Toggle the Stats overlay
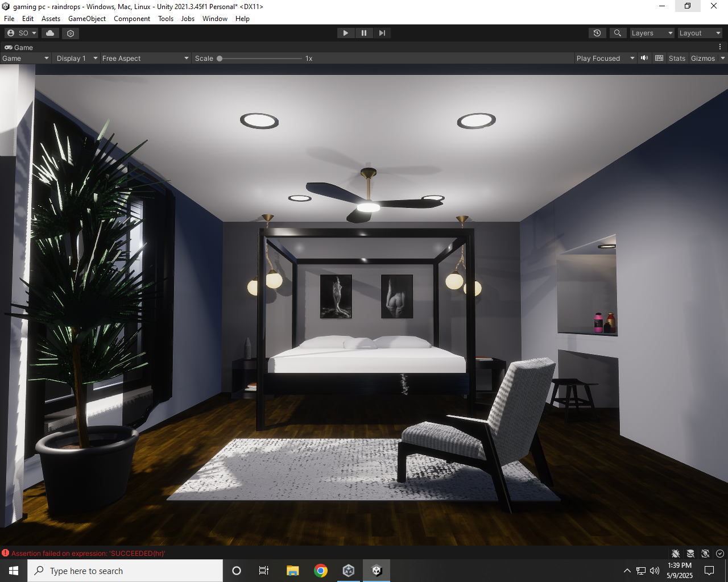728x582 pixels. pos(677,58)
